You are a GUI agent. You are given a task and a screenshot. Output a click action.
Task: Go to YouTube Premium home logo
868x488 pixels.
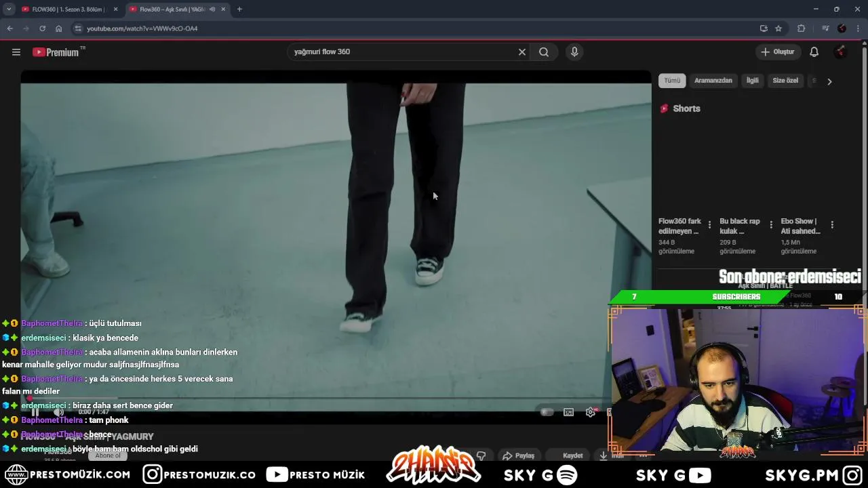[56, 52]
